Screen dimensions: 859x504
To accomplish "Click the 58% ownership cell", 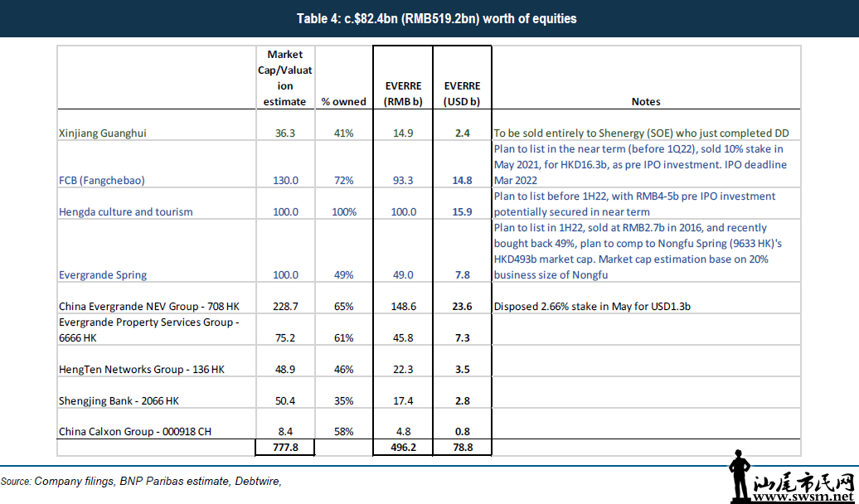I will (343, 432).
